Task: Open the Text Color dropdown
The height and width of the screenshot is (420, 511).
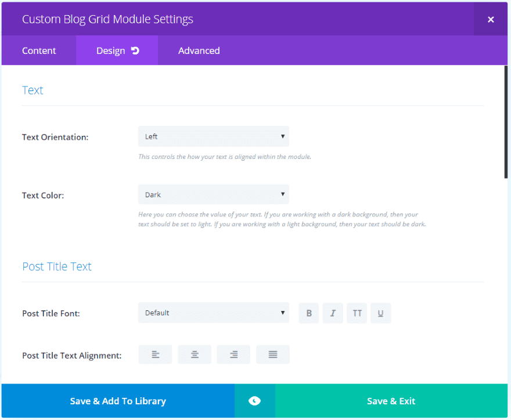Action: (214, 194)
